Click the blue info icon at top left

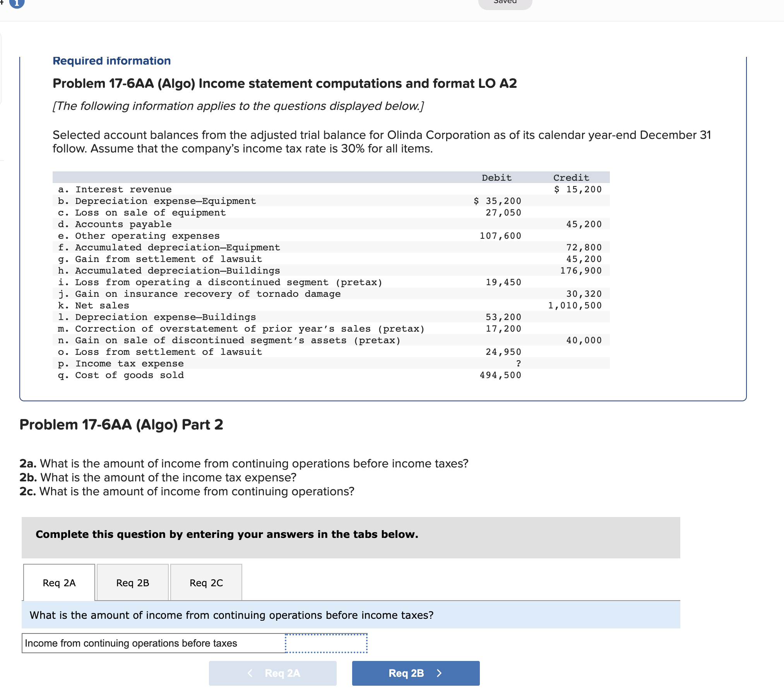tap(16, 3)
